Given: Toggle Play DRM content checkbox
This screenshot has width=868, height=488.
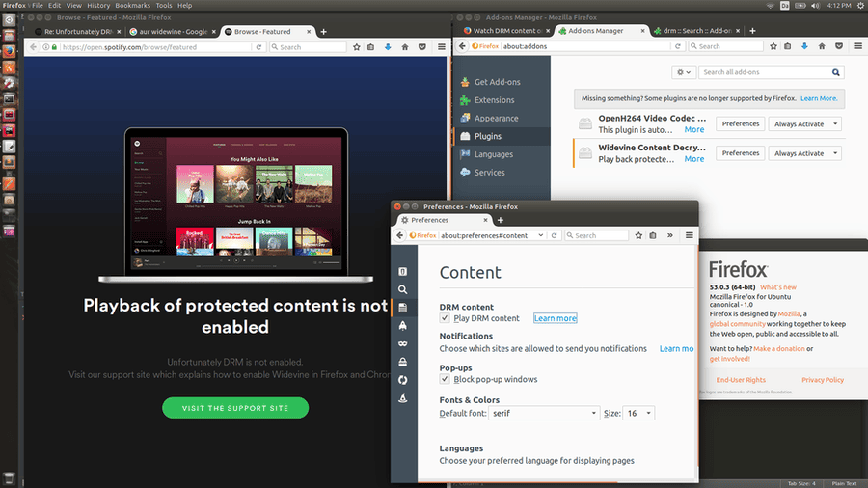Looking at the screenshot, I should pyautogui.click(x=445, y=318).
